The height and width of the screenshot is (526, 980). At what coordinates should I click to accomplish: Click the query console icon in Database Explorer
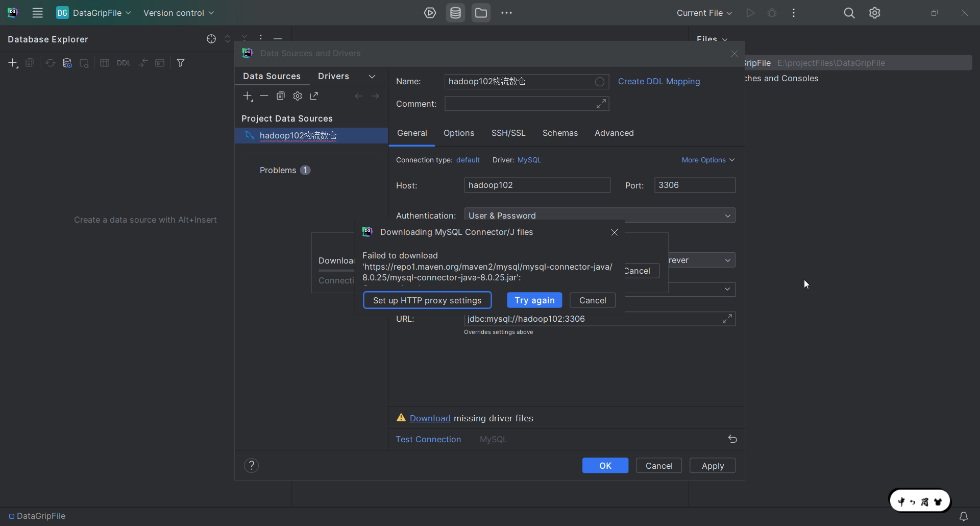(160, 63)
